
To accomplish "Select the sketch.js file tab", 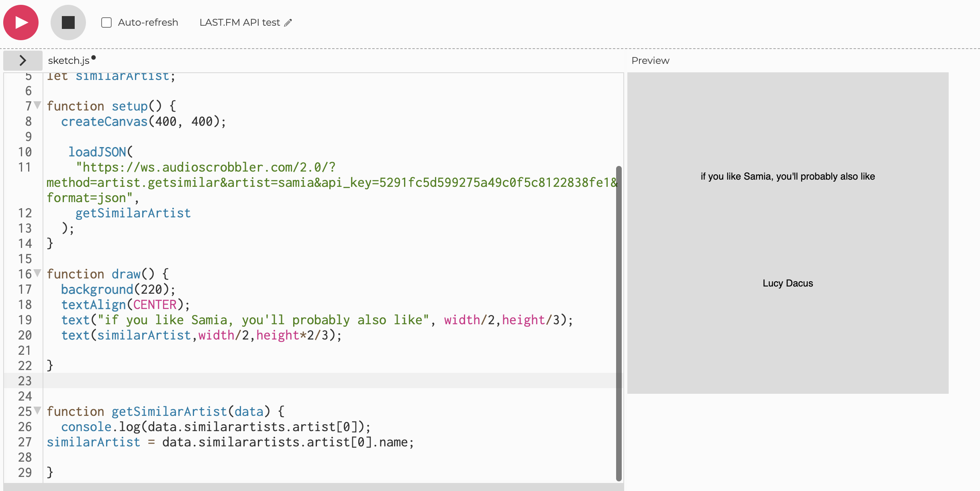I will (x=69, y=61).
